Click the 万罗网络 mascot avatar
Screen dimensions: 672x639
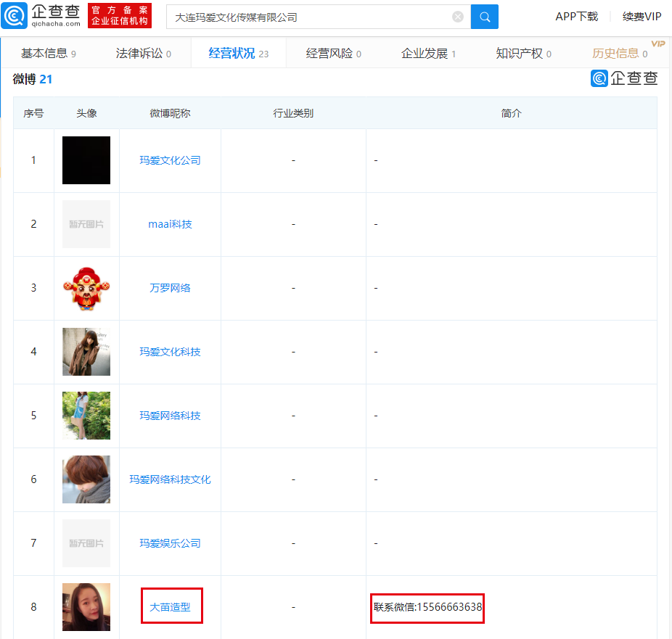(x=86, y=288)
